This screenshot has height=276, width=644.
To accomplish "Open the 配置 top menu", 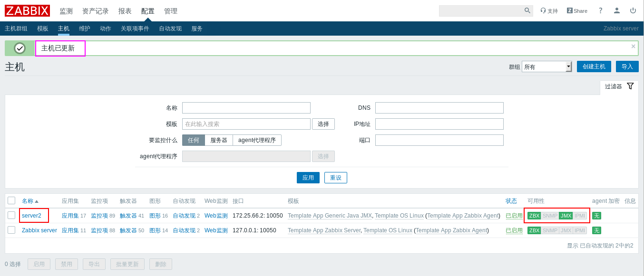I will point(148,11).
